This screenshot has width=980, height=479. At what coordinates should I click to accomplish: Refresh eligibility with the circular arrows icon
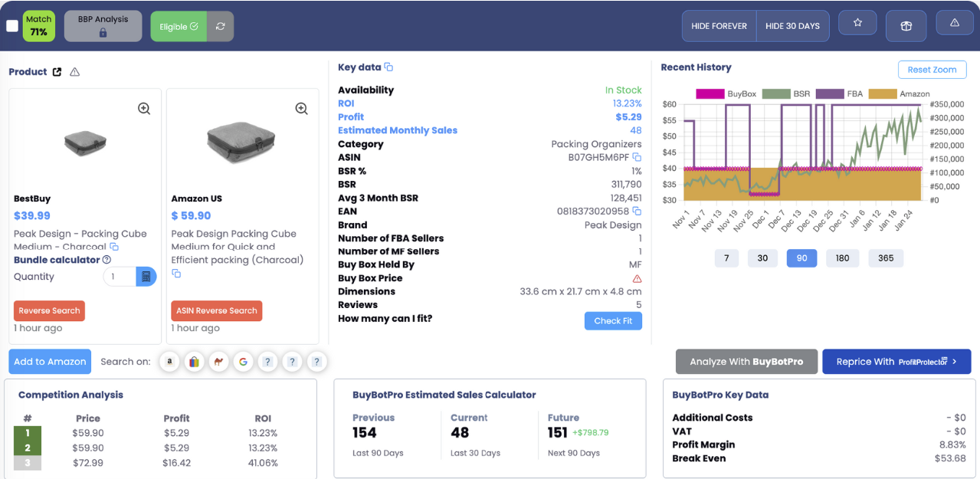221,26
